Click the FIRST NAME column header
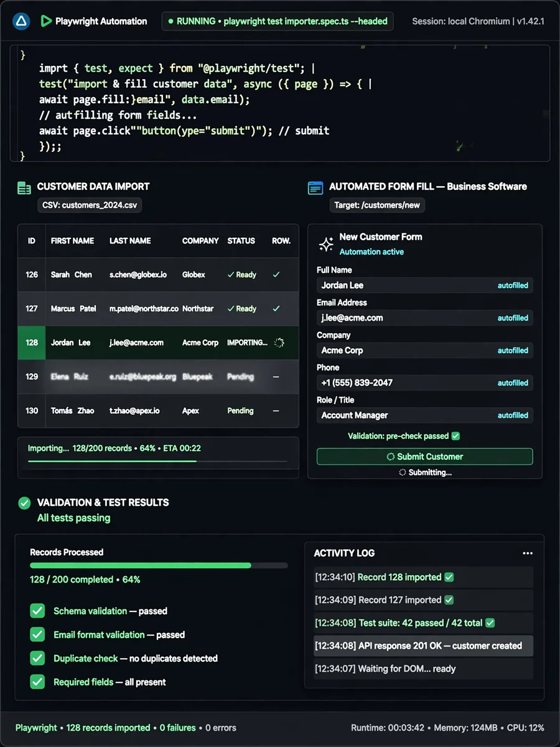560x747 pixels. [x=72, y=241]
